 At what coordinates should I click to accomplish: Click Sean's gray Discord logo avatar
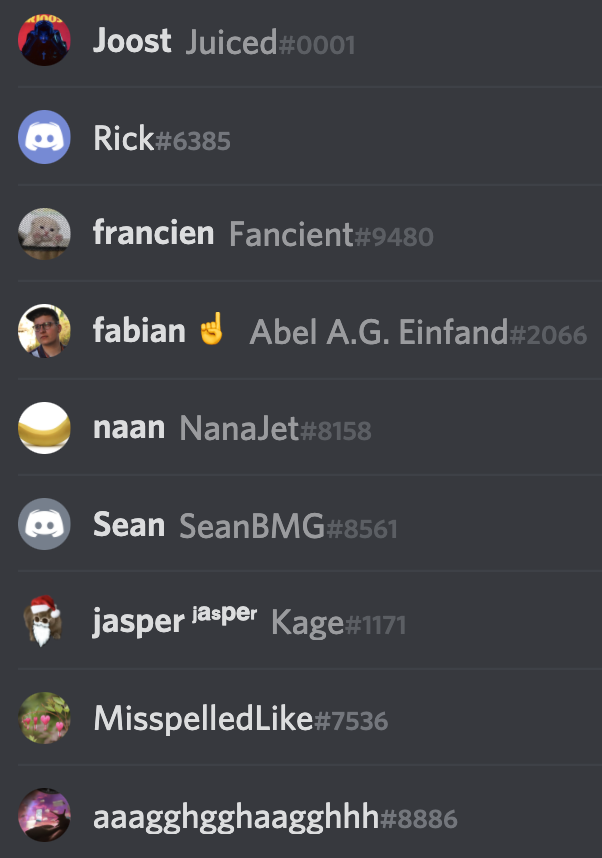pyautogui.click(x=44, y=524)
